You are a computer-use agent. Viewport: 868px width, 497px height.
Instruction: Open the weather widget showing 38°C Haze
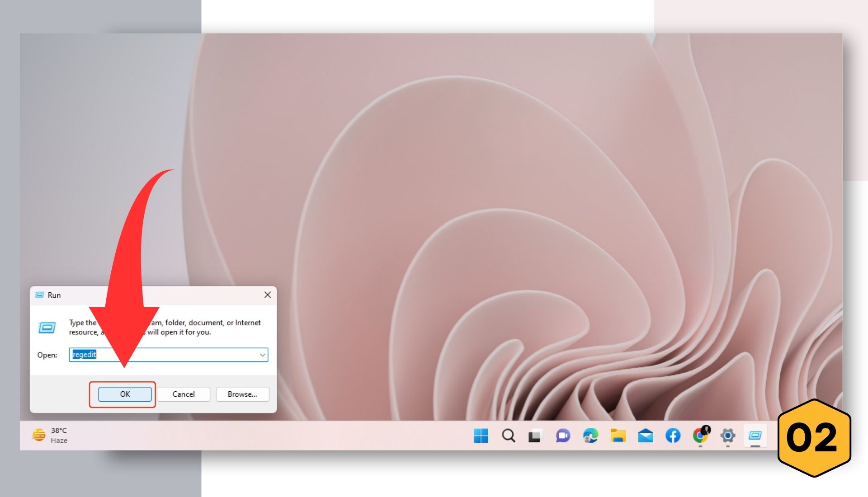(50, 435)
